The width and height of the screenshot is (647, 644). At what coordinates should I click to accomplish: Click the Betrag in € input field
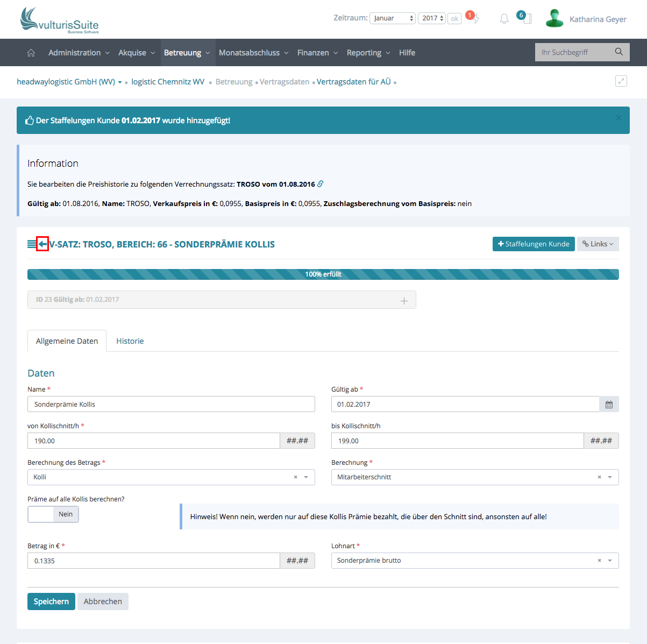(x=153, y=561)
